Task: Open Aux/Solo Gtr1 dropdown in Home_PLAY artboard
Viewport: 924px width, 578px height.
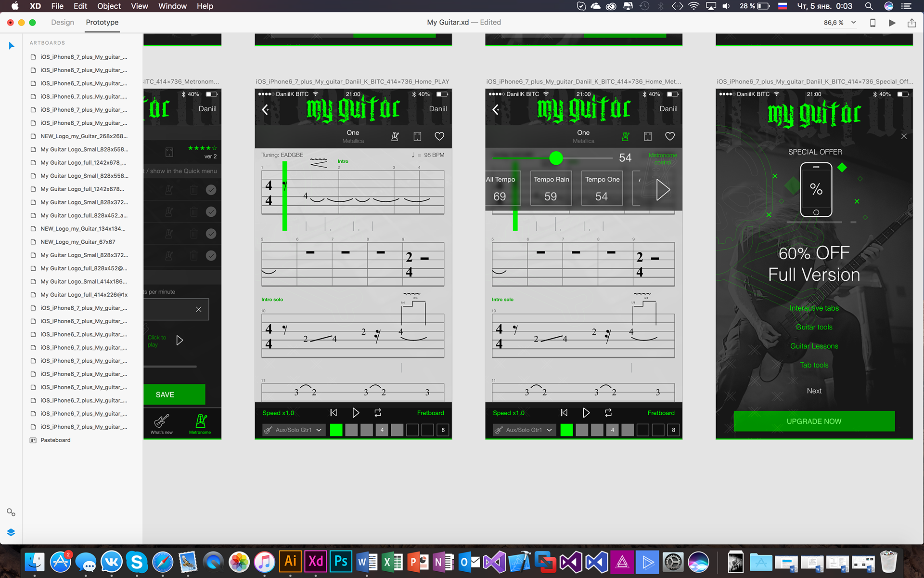Action: (x=294, y=430)
